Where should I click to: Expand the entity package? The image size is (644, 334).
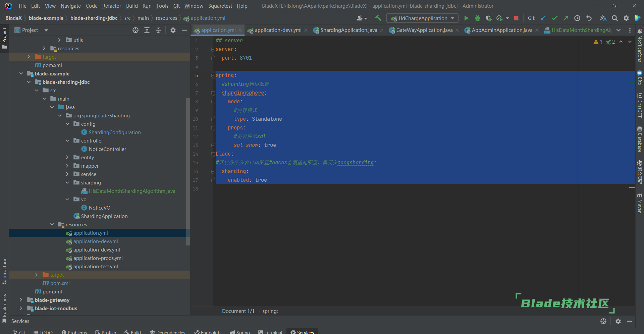[x=67, y=157]
